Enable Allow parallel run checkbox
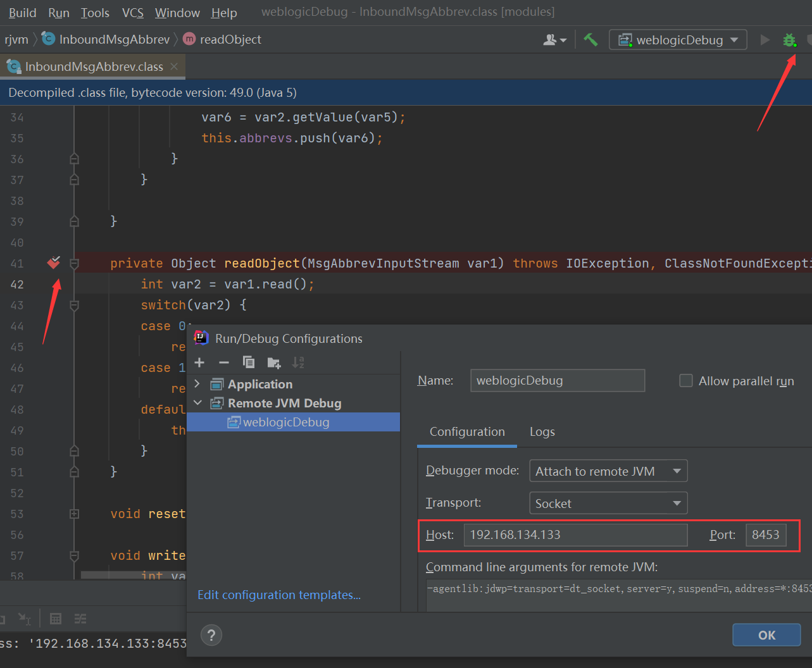Image resolution: width=812 pixels, height=668 pixels. pyautogui.click(x=685, y=381)
